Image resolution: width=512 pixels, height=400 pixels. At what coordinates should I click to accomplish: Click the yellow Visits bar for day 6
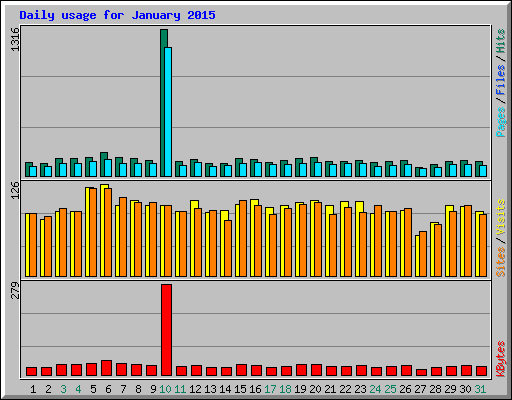103,230
